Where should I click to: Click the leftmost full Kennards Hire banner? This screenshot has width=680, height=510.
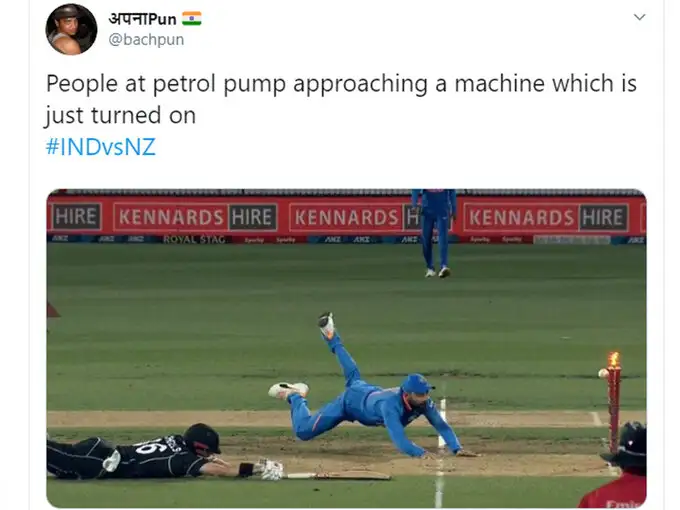(195, 217)
